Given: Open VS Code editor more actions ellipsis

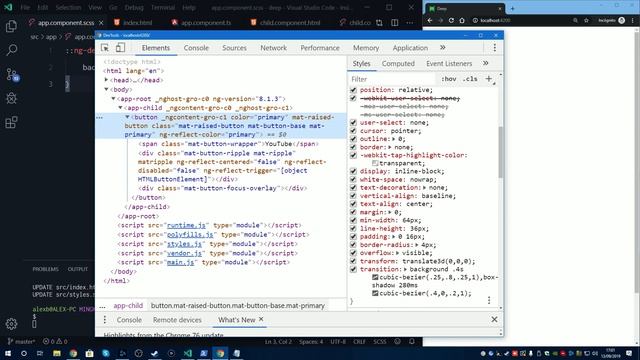Looking at the screenshot, I should [410, 23].
